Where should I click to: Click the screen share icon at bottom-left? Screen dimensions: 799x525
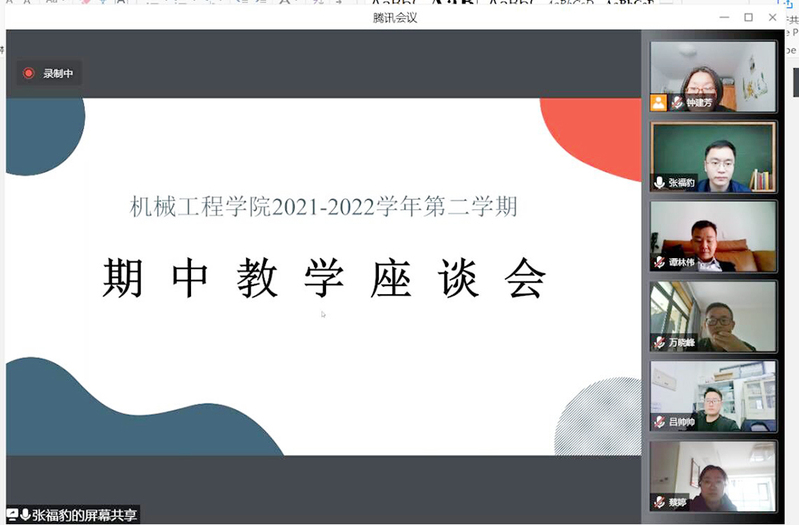click(x=12, y=515)
